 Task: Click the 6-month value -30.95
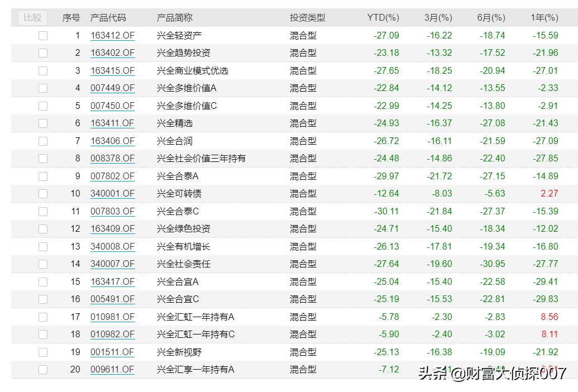click(x=493, y=264)
